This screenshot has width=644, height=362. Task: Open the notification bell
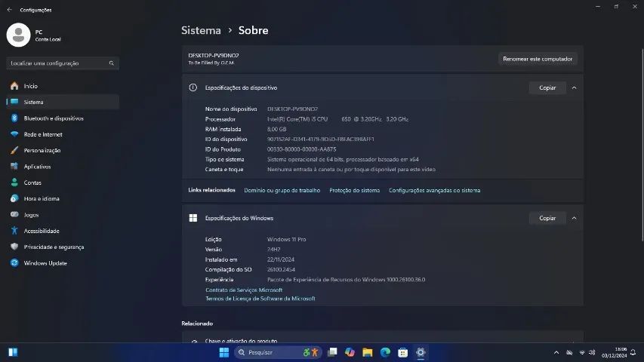(633, 352)
